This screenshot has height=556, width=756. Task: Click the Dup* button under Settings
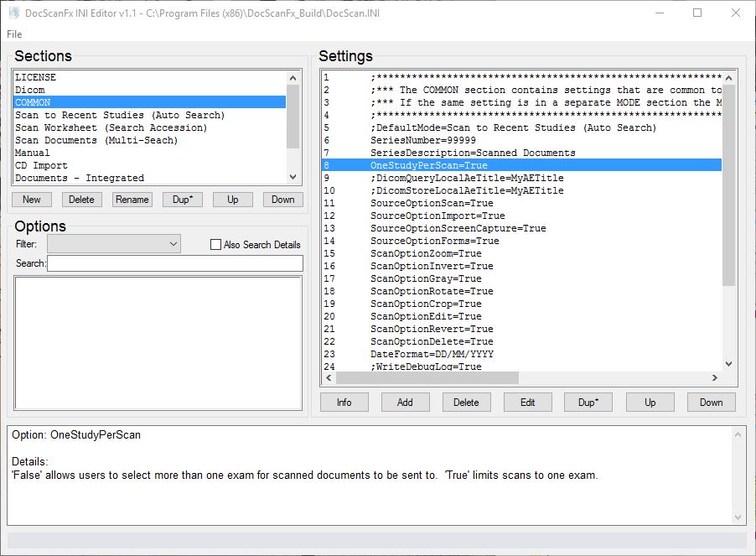(588, 403)
